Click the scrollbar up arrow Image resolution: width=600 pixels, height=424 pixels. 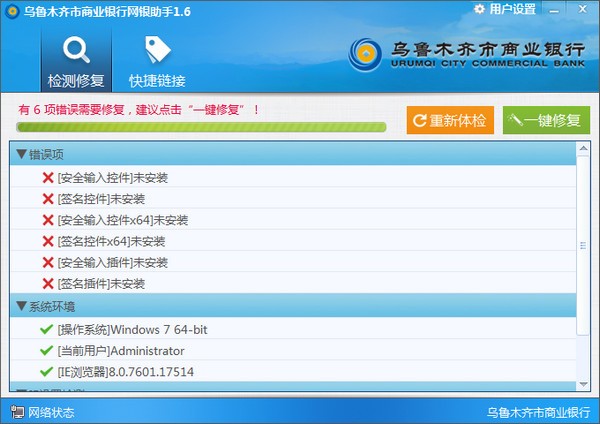tap(584, 148)
